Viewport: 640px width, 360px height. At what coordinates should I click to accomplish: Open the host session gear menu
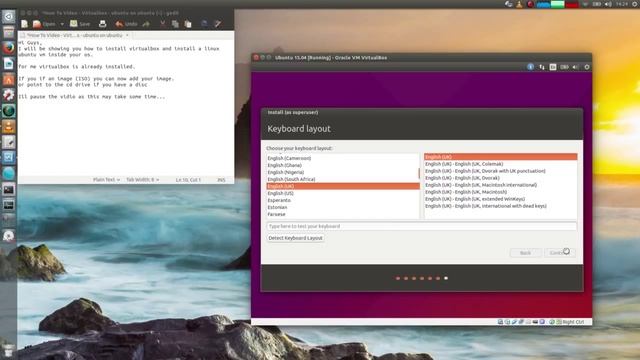tap(635, 4)
